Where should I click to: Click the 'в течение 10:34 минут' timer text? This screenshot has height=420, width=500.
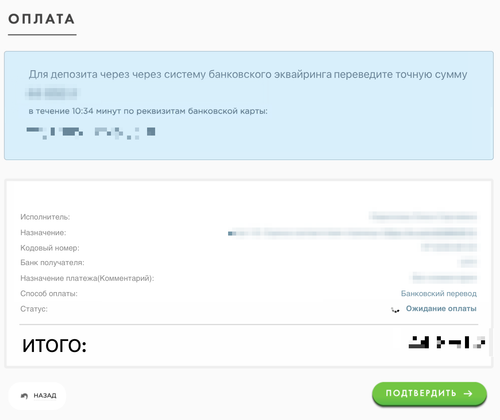point(148,111)
